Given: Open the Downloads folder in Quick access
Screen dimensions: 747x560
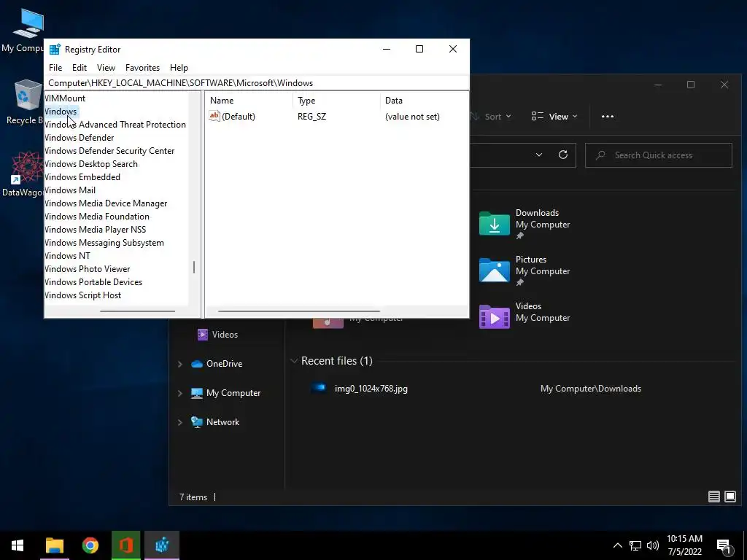Looking at the screenshot, I should pyautogui.click(x=524, y=224).
